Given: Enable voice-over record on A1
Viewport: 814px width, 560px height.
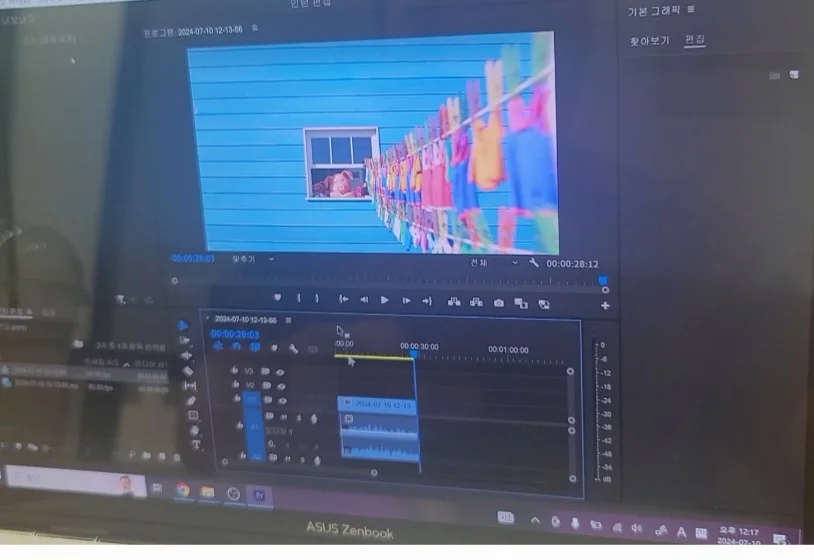Looking at the screenshot, I should point(314,419).
